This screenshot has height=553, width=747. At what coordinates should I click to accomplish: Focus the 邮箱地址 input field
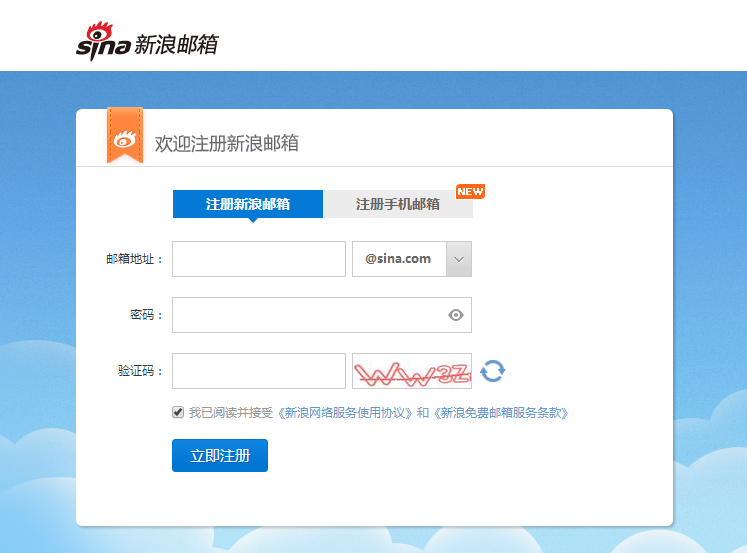(259, 259)
